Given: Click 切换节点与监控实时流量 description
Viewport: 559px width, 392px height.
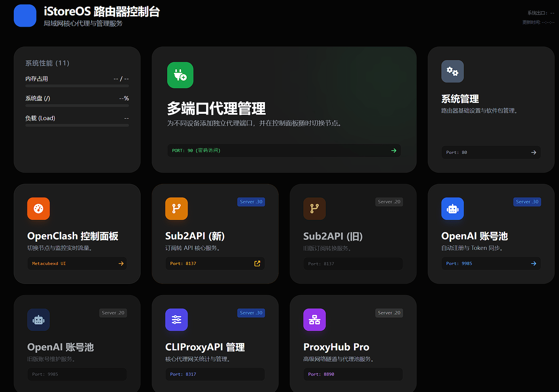Looking at the screenshot, I should (x=61, y=248).
